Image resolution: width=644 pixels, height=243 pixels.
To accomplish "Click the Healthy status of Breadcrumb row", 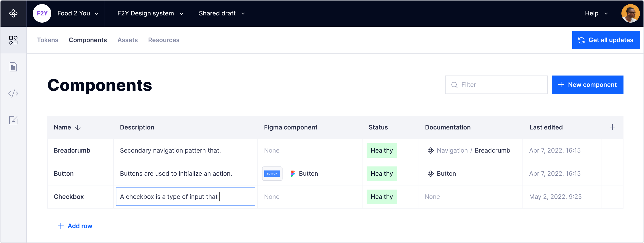I will [382, 151].
